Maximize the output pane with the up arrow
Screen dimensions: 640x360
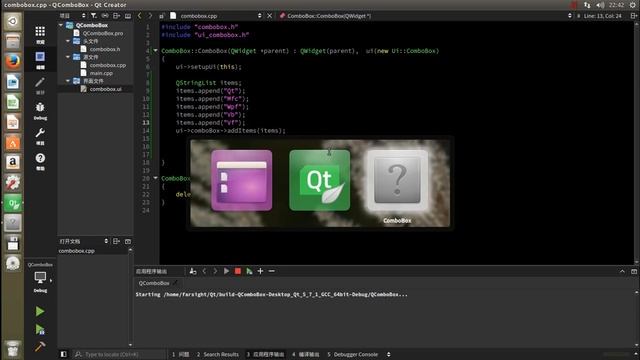pyautogui.click(x=622, y=271)
